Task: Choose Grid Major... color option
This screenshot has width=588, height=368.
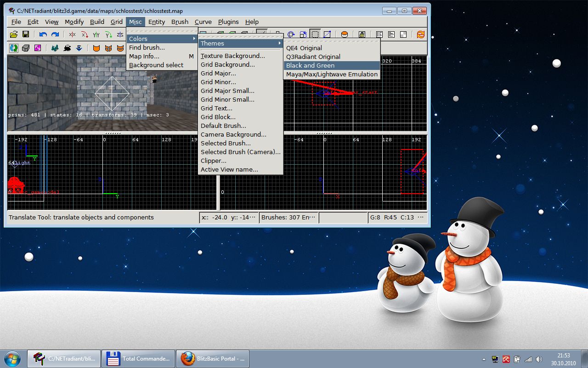Action: 241,73
